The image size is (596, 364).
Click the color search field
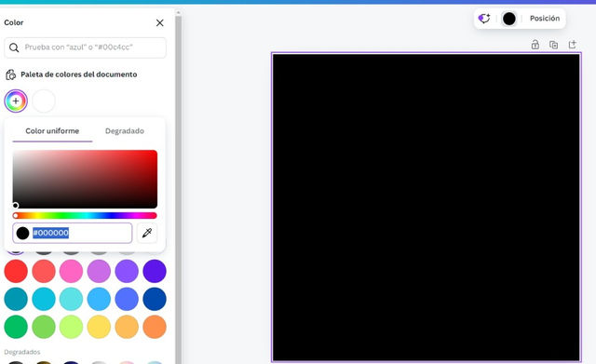click(x=85, y=47)
